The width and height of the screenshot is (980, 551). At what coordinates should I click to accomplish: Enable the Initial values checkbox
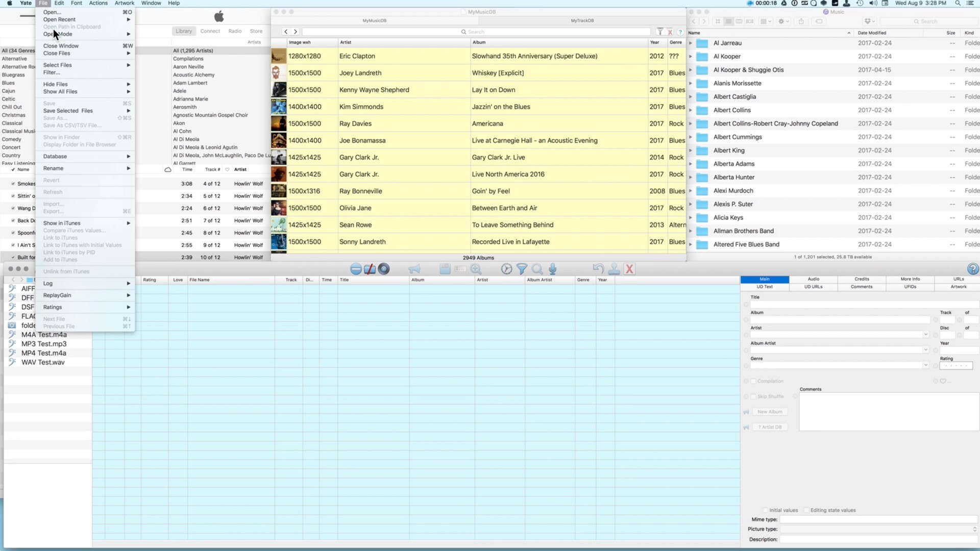[x=766, y=510]
